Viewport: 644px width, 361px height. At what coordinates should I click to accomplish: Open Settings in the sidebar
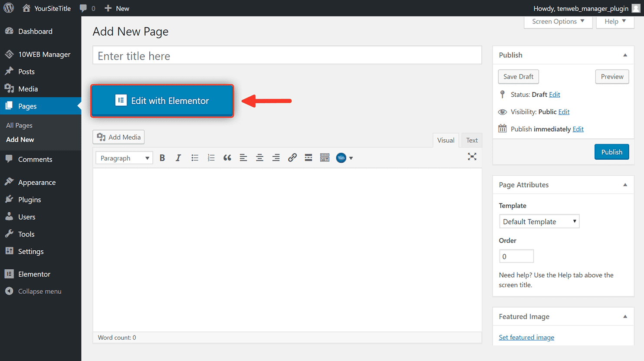click(x=40, y=251)
